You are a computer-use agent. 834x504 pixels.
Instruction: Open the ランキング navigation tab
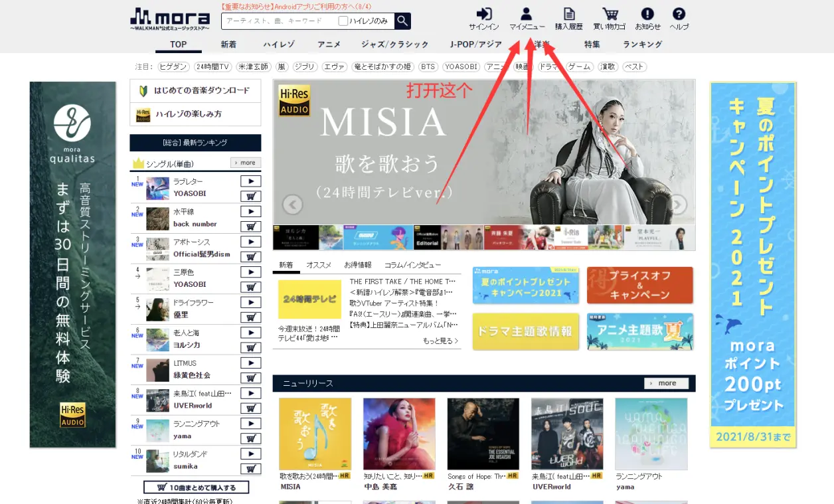pyautogui.click(x=643, y=44)
